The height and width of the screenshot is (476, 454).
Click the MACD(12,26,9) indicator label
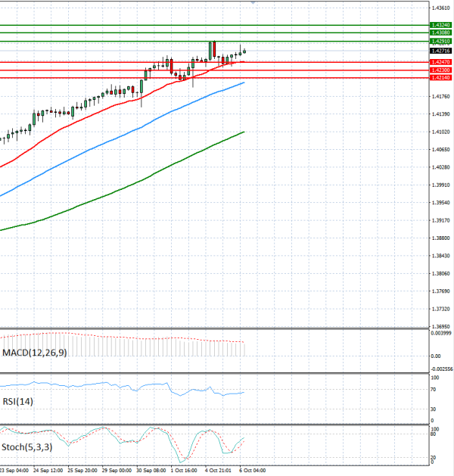tap(35, 353)
